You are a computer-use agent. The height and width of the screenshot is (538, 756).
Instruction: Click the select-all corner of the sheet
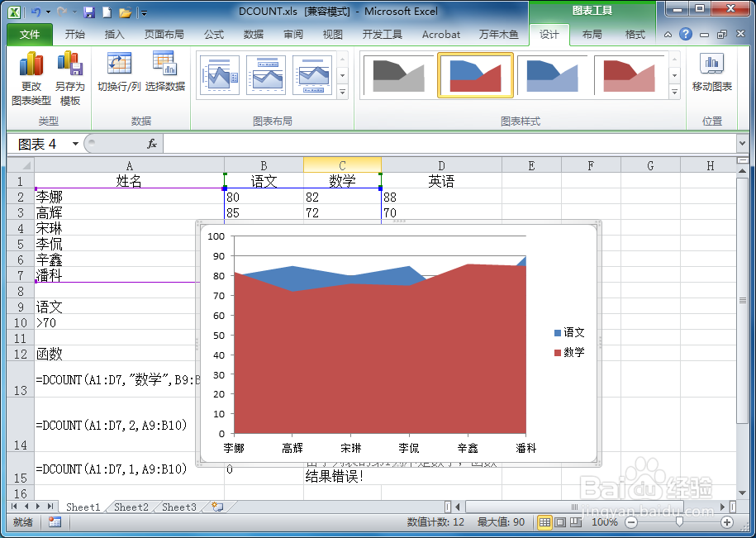click(x=21, y=165)
